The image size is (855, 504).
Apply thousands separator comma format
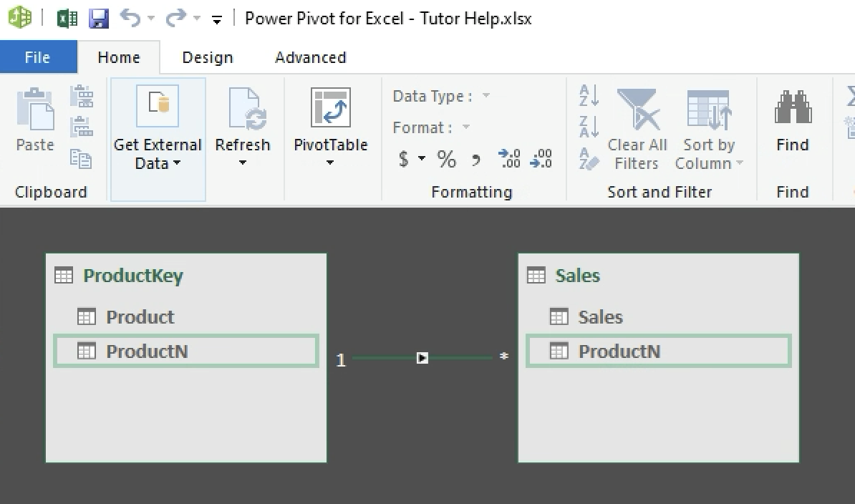point(476,160)
